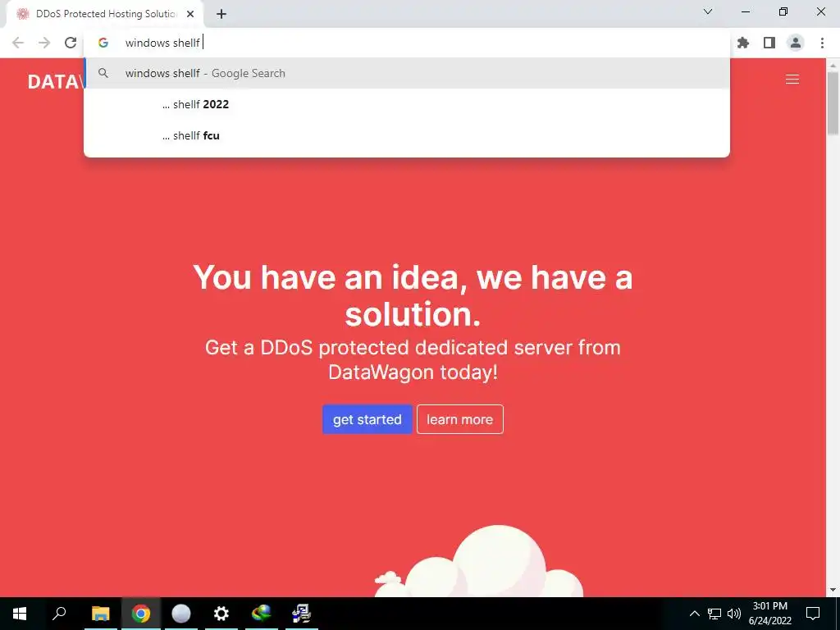Open the Extensions puzzle icon
The height and width of the screenshot is (630, 840).
743,43
